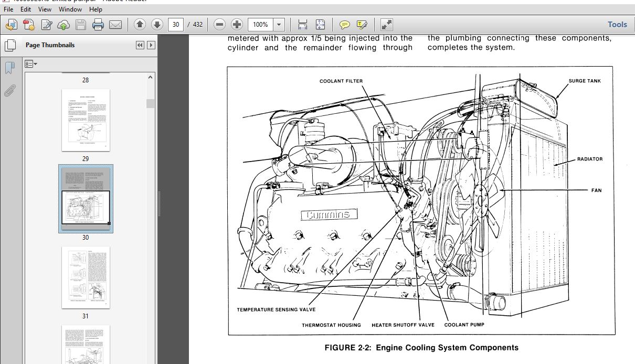Click the total page count '432' text

click(x=197, y=24)
